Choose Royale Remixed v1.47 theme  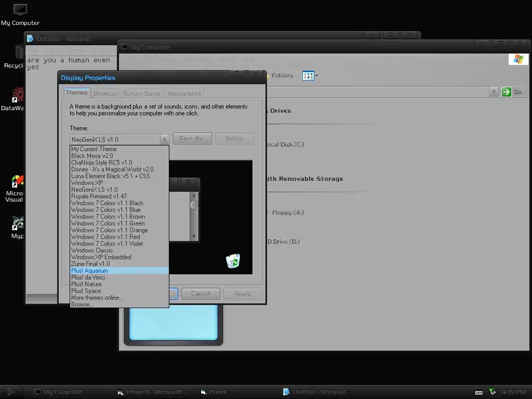[119, 196]
